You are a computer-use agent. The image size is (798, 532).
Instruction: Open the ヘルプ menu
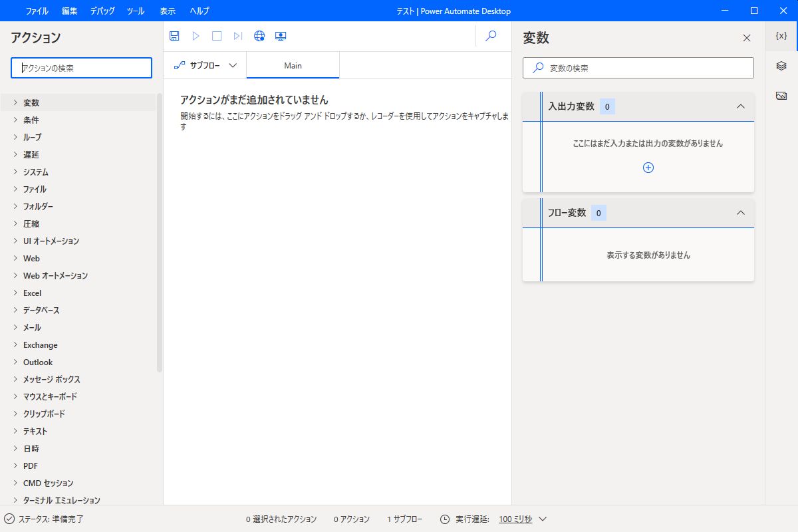(x=199, y=11)
